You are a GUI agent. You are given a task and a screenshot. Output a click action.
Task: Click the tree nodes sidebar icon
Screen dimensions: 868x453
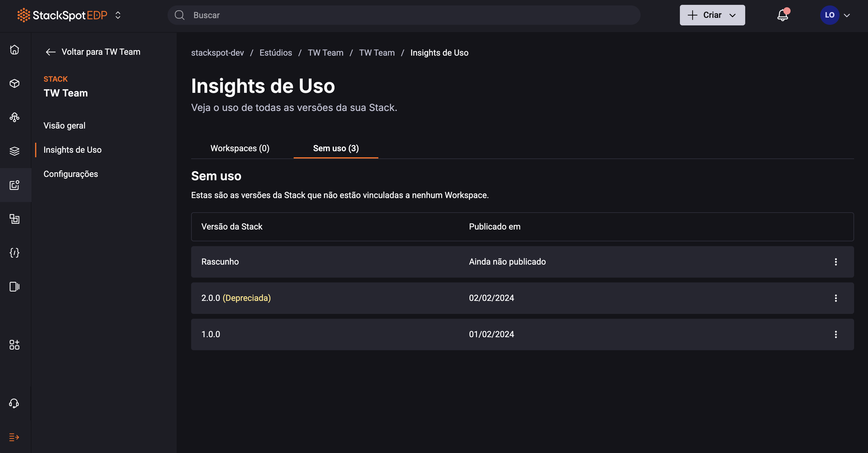[15, 117]
